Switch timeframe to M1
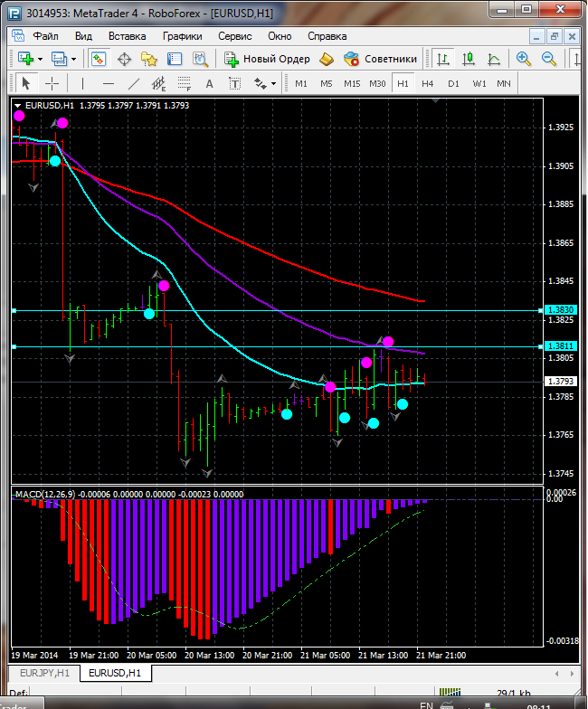The image size is (588, 709). (x=300, y=83)
